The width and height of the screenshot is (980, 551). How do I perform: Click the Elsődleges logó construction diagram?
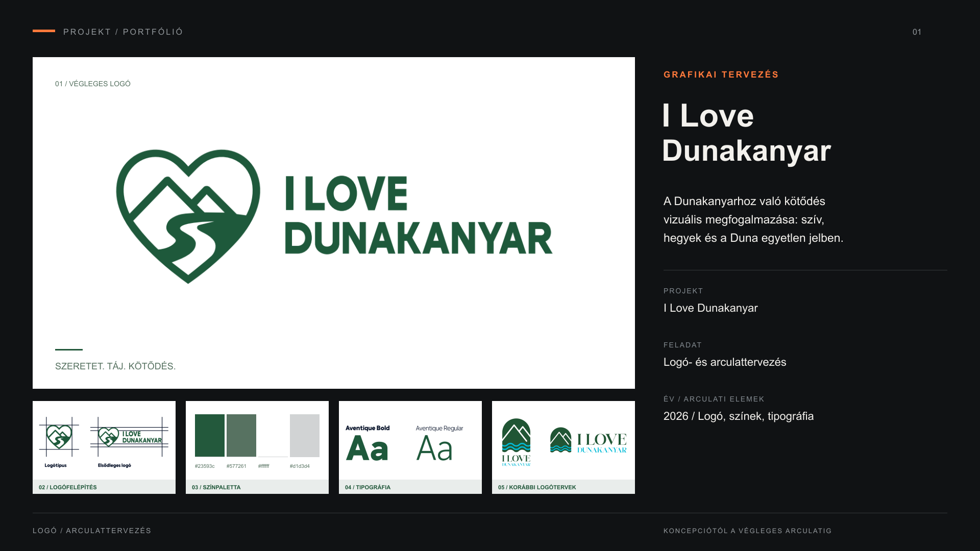click(x=129, y=437)
